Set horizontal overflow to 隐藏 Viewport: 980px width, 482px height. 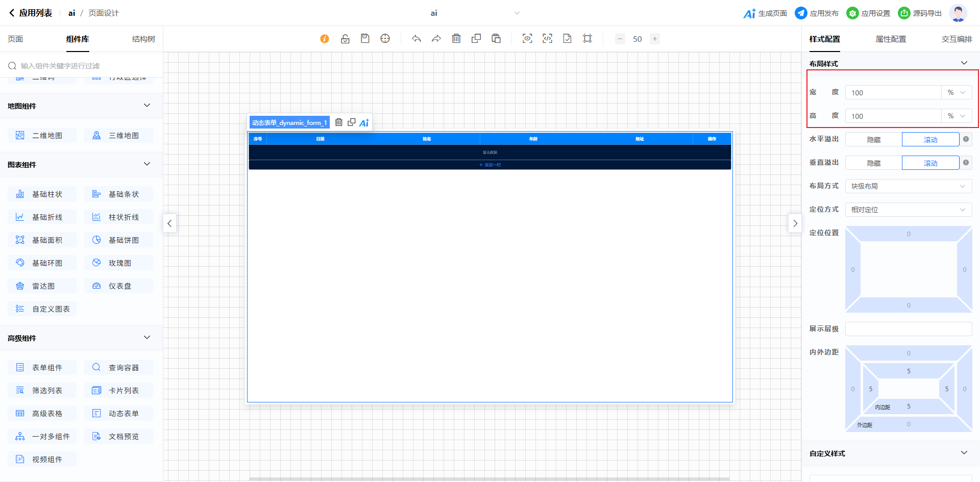873,140
